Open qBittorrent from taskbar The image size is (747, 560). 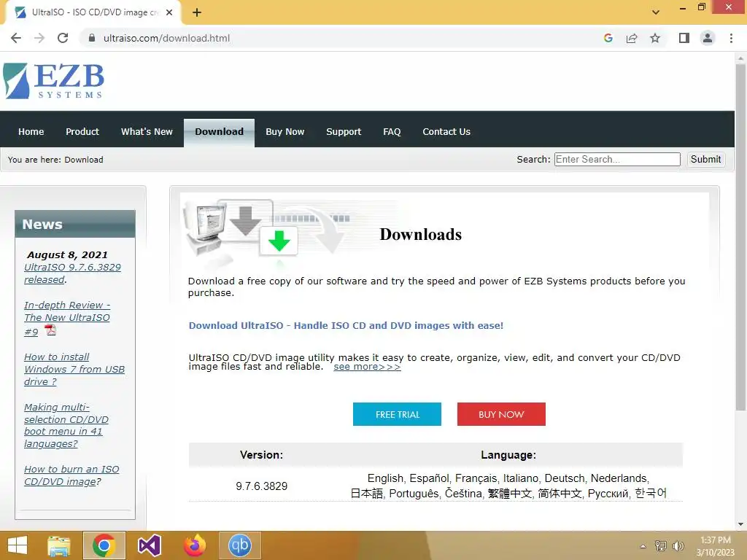[x=239, y=545]
